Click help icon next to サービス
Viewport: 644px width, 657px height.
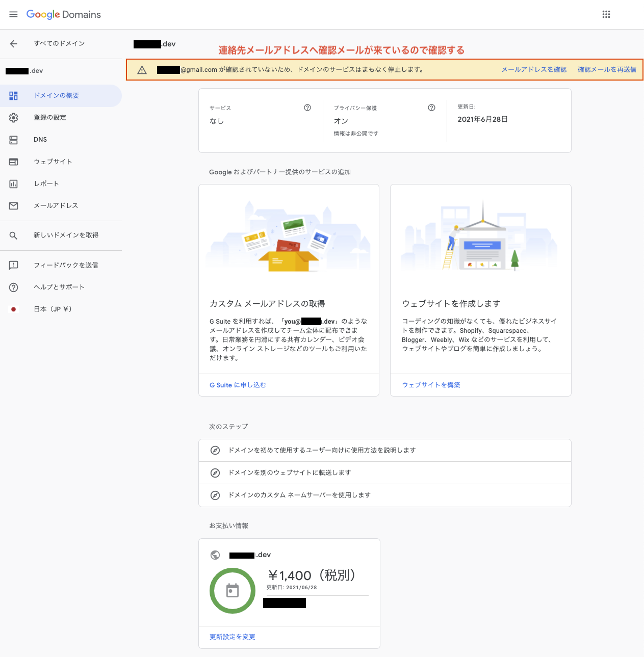coord(307,108)
